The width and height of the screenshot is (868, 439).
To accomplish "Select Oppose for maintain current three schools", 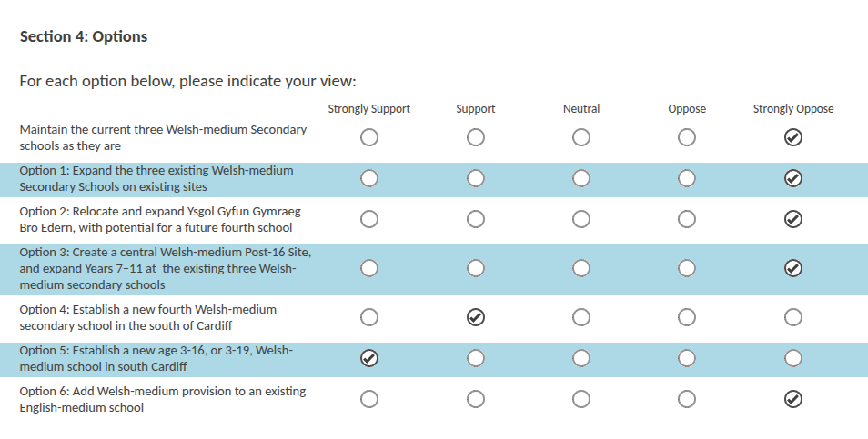I will (687, 137).
